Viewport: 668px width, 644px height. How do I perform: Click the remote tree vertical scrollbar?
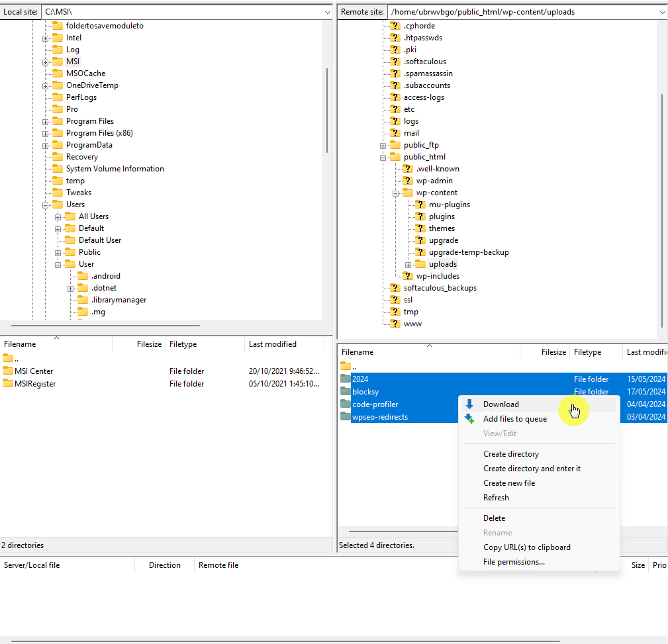coord(662,211)
